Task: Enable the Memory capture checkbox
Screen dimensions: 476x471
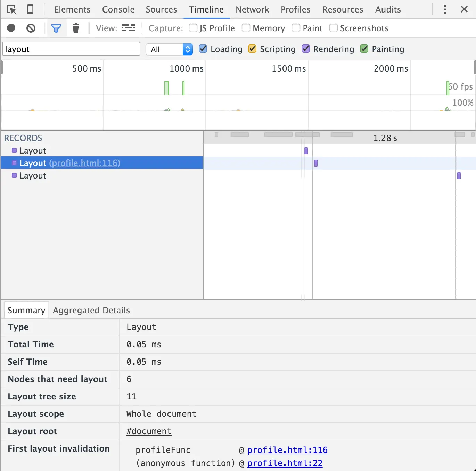Action: (246, 28)
